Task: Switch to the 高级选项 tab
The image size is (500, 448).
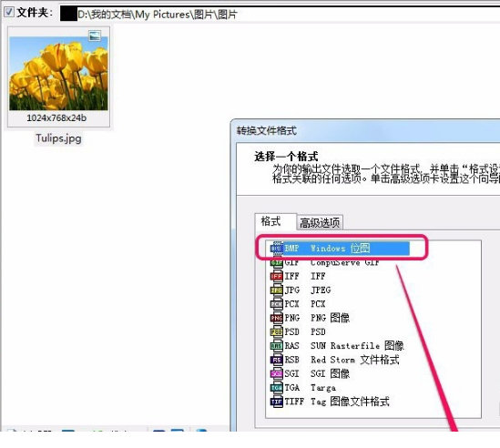Action: point(320,222)
